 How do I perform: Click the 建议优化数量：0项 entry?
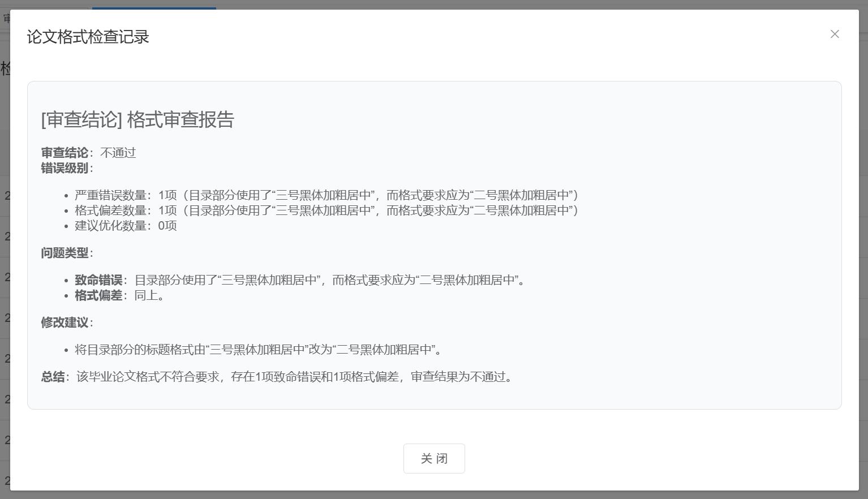click(x=126, y=226)
